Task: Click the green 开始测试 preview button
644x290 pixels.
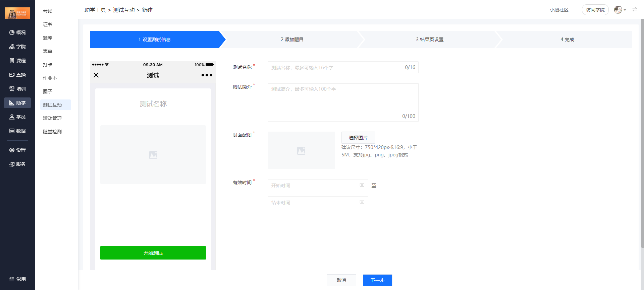Action: pos(153,253)
